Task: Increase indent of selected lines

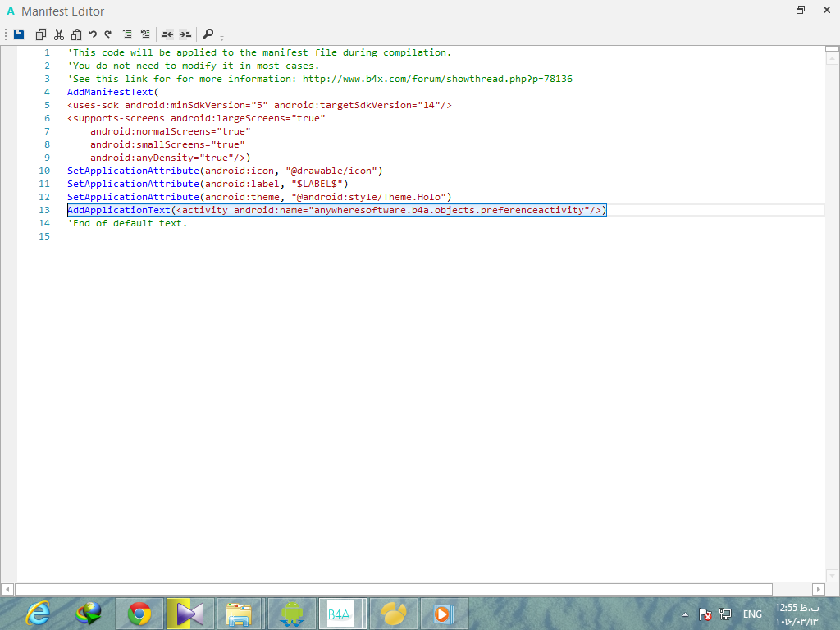Action: tap(185, 34)
